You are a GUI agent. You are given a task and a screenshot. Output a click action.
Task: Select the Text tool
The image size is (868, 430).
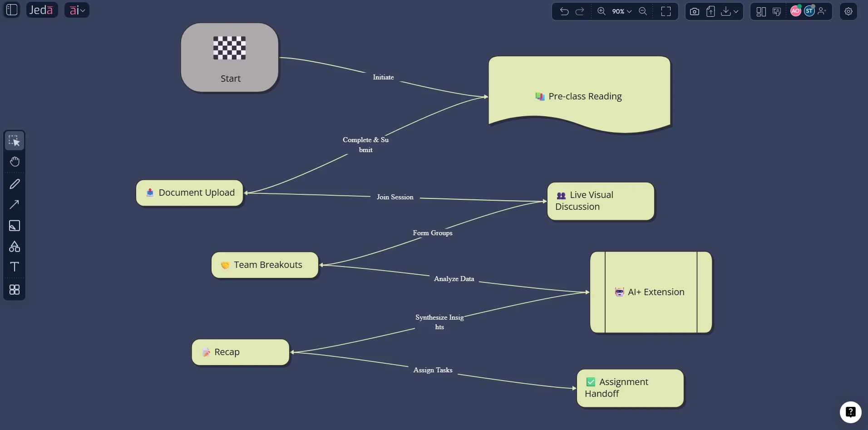click(x=15, y=267)
